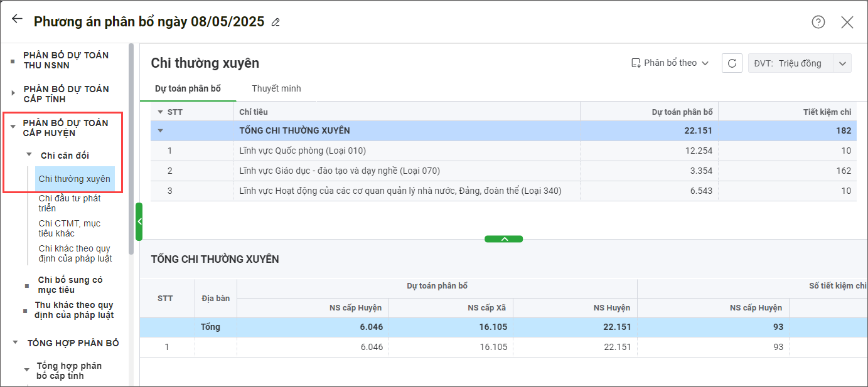
Task: Collapse the STT column header arrow
Action: click(160, 112)
